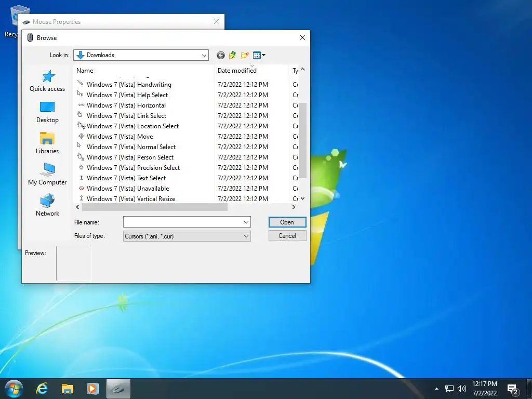The height and width of the screenshot is (399, 532).
Task: Click date cell of Help Select row
Action: click(243, 95)
